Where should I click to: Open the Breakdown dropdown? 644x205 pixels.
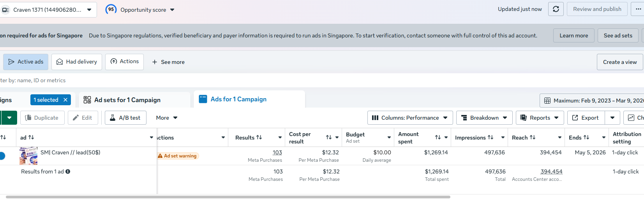[x=484, y=118]
